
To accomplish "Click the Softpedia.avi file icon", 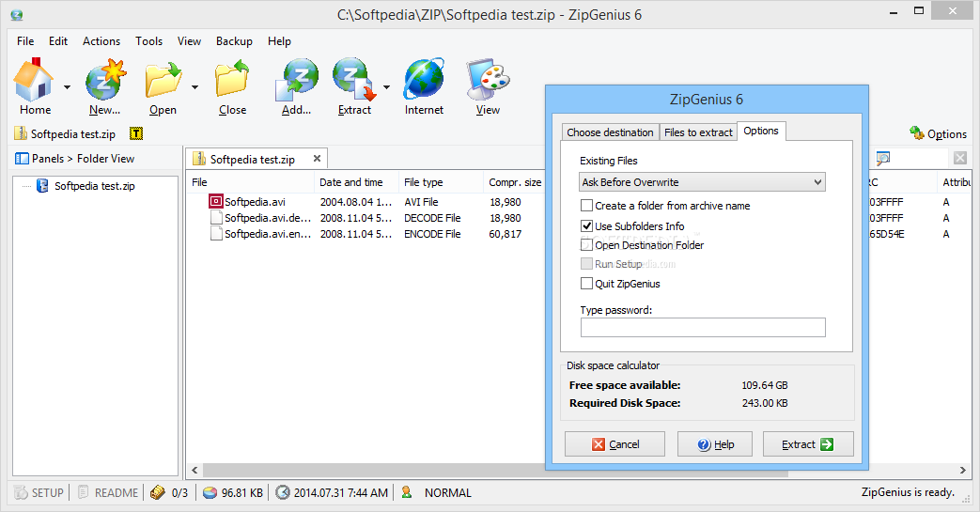I will click(215, 201).
